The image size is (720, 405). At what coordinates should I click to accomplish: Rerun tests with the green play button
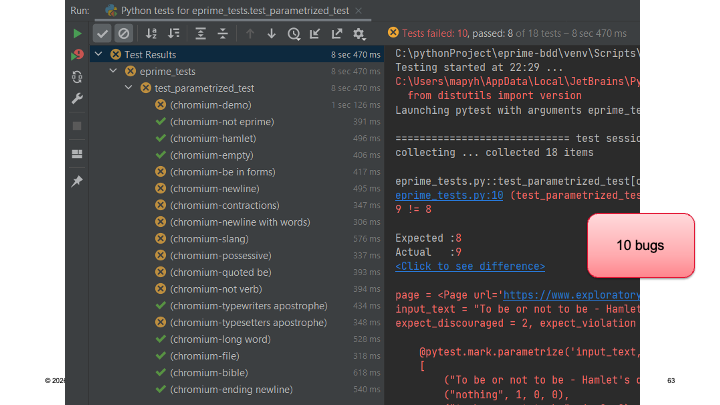[x=78, y=34]
